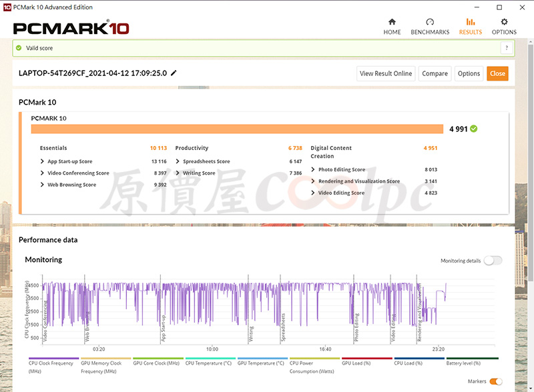Turn off the Markers switch
The image size is (534, 392).
click(x=496, y=381)
